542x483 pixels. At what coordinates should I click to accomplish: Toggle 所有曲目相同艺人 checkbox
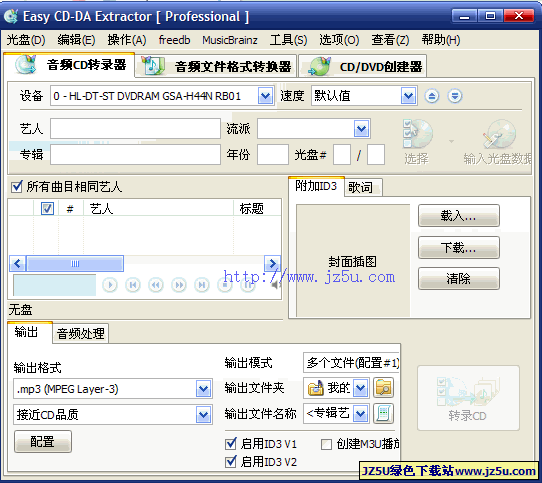17,187
